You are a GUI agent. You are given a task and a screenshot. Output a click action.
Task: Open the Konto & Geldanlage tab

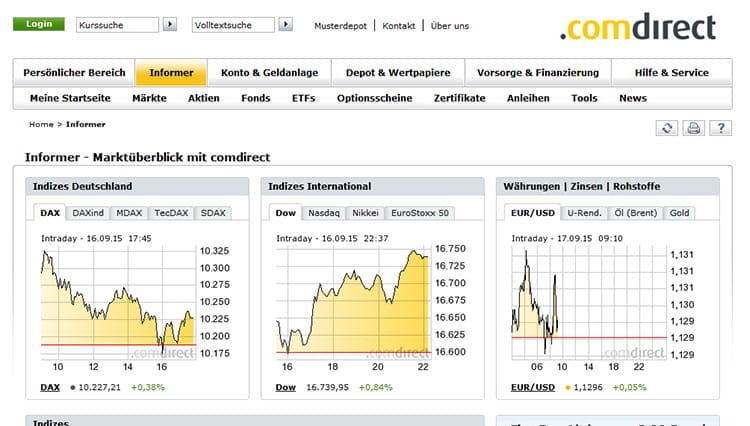[x=269, y=73]
